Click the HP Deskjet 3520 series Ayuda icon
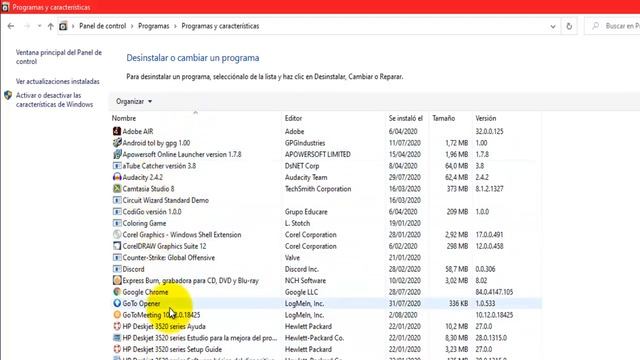This screenshot has height=360, width=640. [117, 326]
